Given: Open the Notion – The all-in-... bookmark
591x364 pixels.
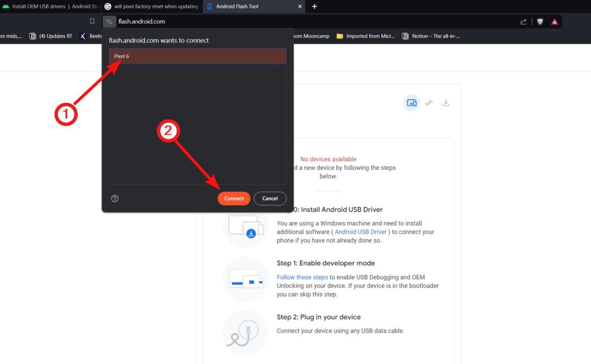Looking at the screenshot, I should click(x=431, y=36).
